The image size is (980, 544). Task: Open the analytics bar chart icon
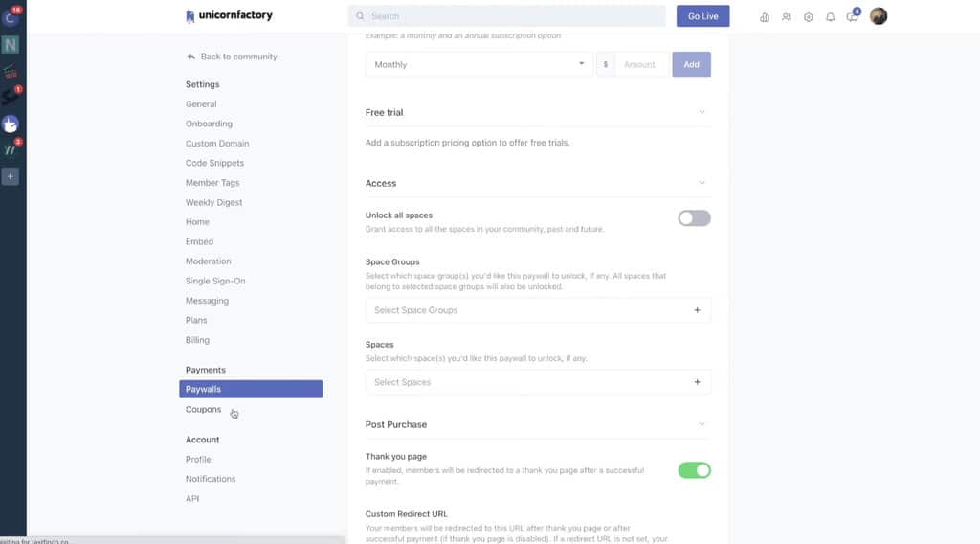point(765,16)
